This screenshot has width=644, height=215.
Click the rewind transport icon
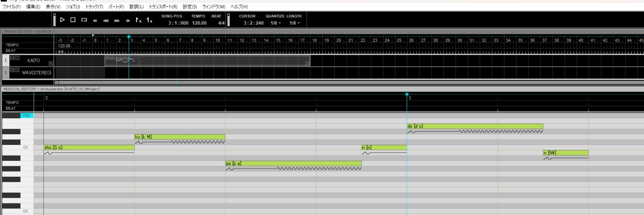pos(106,20)
